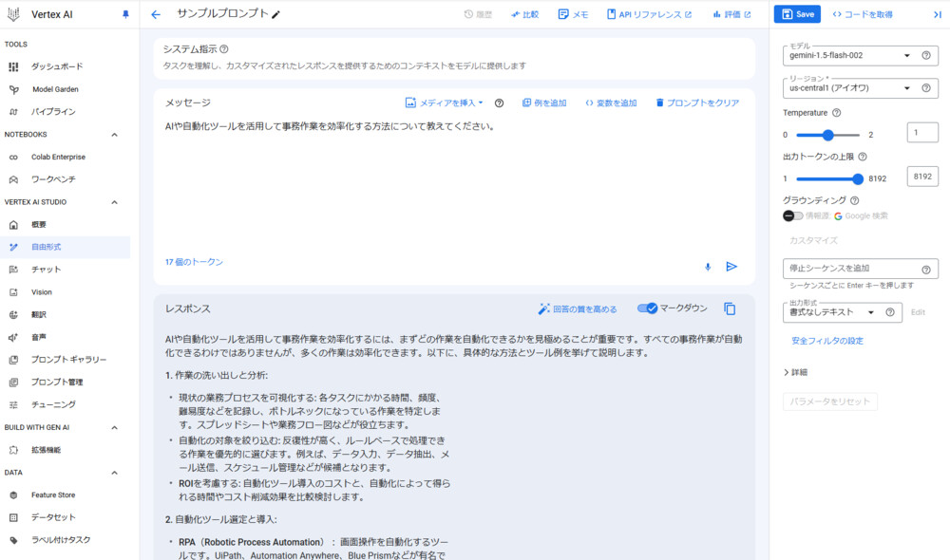Open the メディアを挿入 dropdown
Image resolution: width=950 pixels, height=560 pixels.
(444, 103)
